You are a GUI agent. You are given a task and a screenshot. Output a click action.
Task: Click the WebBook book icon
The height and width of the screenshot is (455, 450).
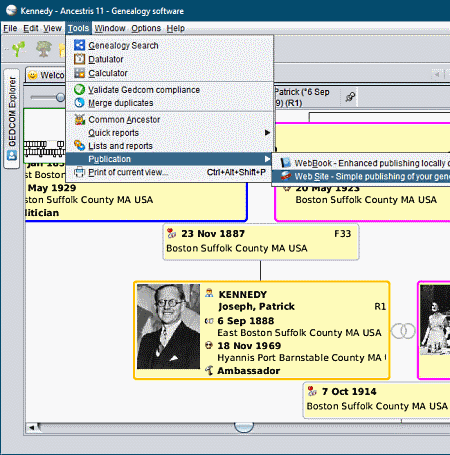point(286,163)
